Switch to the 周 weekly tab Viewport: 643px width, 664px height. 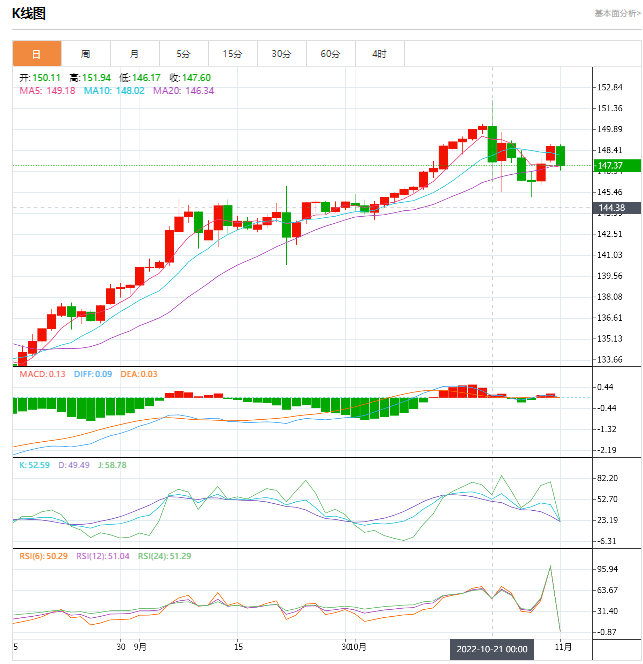point(86,54)
